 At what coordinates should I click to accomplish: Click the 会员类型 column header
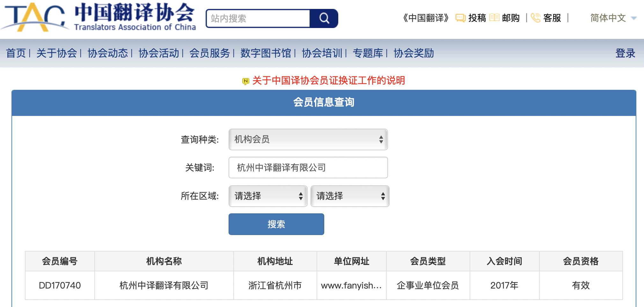428,261
